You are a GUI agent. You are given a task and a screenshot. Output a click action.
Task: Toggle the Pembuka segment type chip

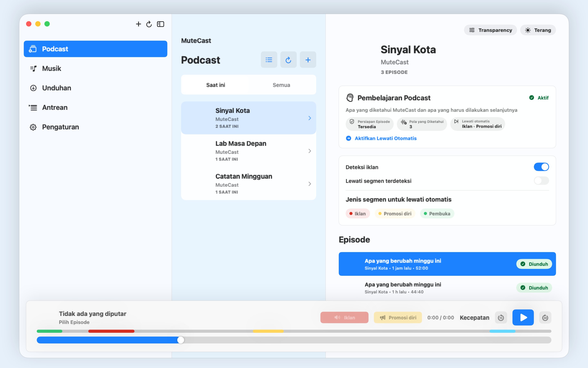tap(437, 213)
